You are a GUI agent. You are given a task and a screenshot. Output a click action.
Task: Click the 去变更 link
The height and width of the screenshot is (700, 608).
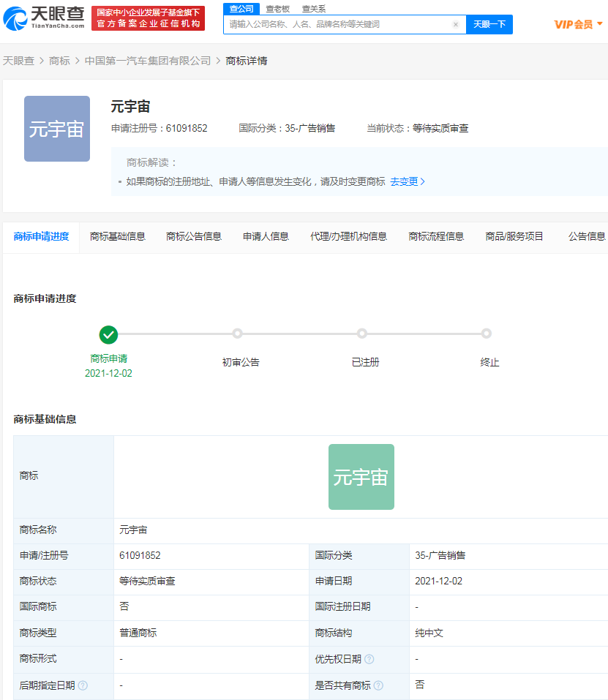click(405, 181)
